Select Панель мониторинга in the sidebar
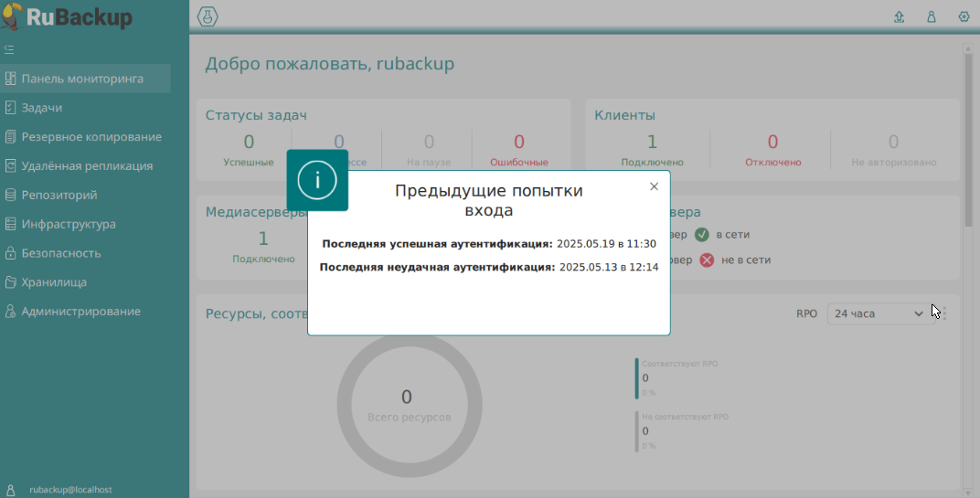This screenshot has width=980, height=498. [82, 79]
